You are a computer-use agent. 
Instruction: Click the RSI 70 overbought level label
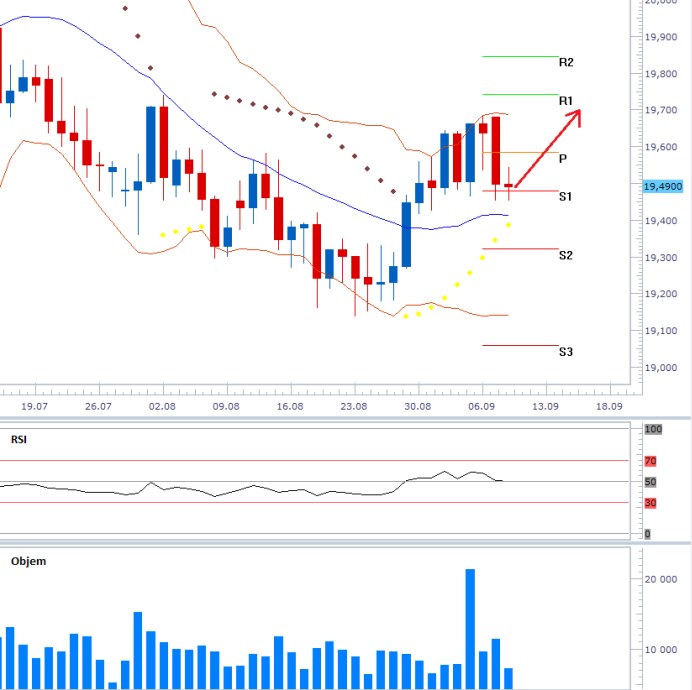click(x=649, y=461)
